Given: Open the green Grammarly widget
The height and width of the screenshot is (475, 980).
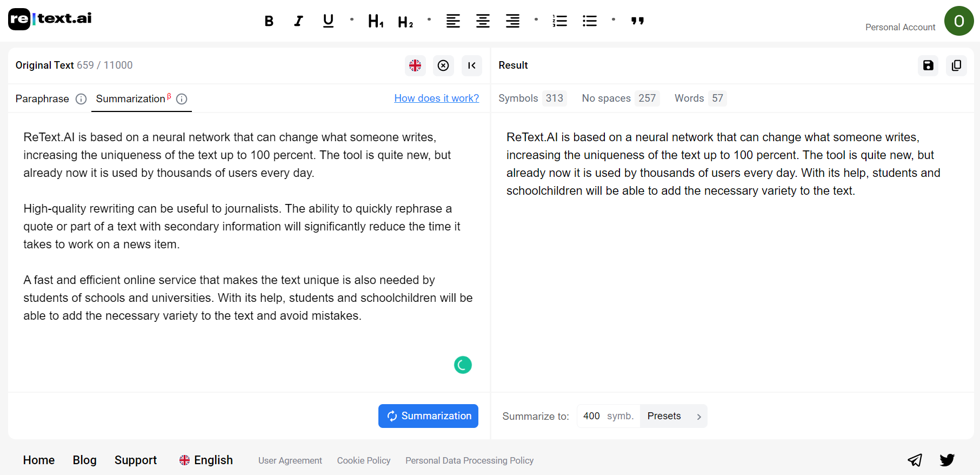Looking at the screenshot, I should pyautogui.click(x=463, y=365).
